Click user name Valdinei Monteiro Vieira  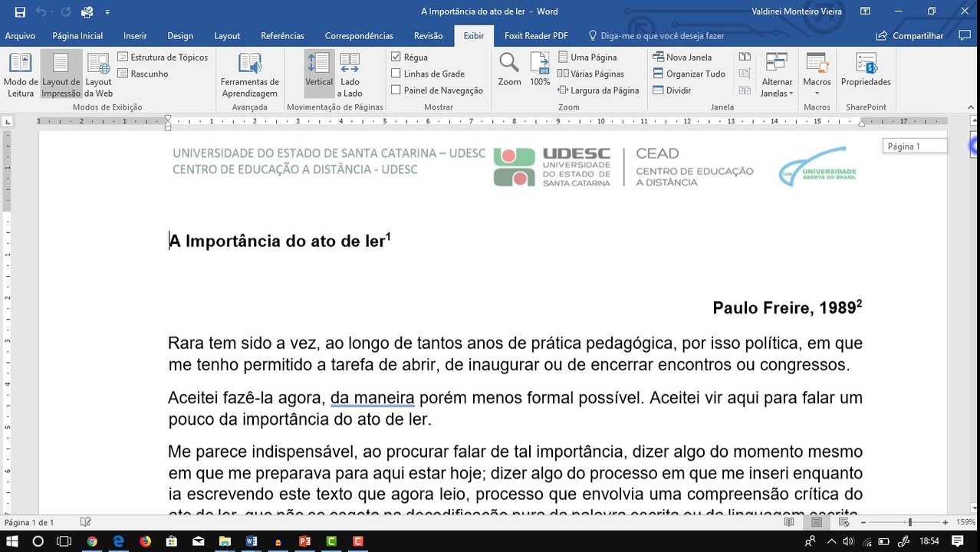797,11
